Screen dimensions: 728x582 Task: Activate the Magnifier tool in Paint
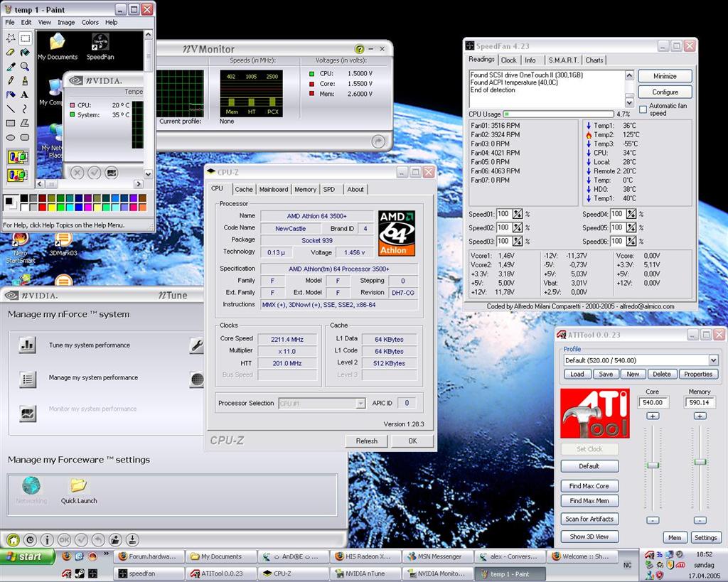(25, 66)
